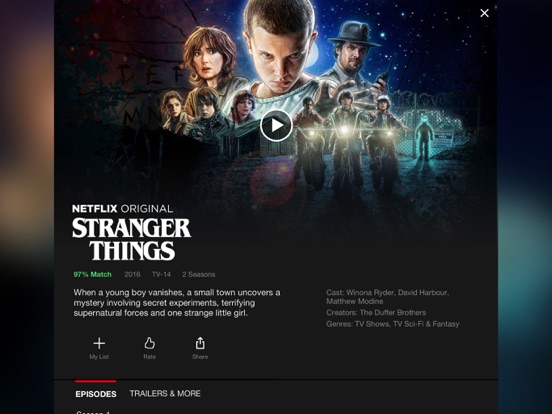552x414 pixels.
Task: Play Stranger Things with the center play button
Action: (276, 125)
